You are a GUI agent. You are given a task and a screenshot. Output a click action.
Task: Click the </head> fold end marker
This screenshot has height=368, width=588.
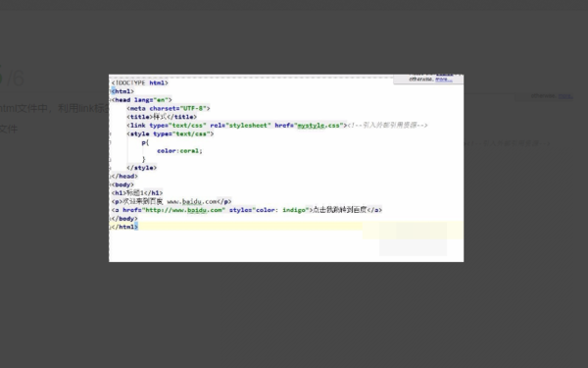click(110, 176)
